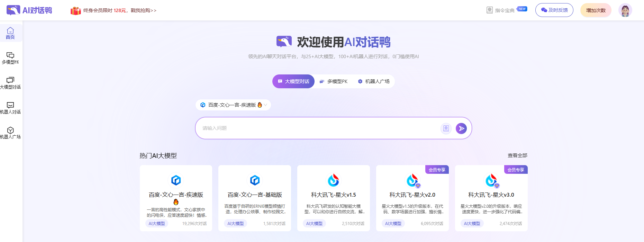
Task: Click the 增加次数 button
Action: coord(596,10)
